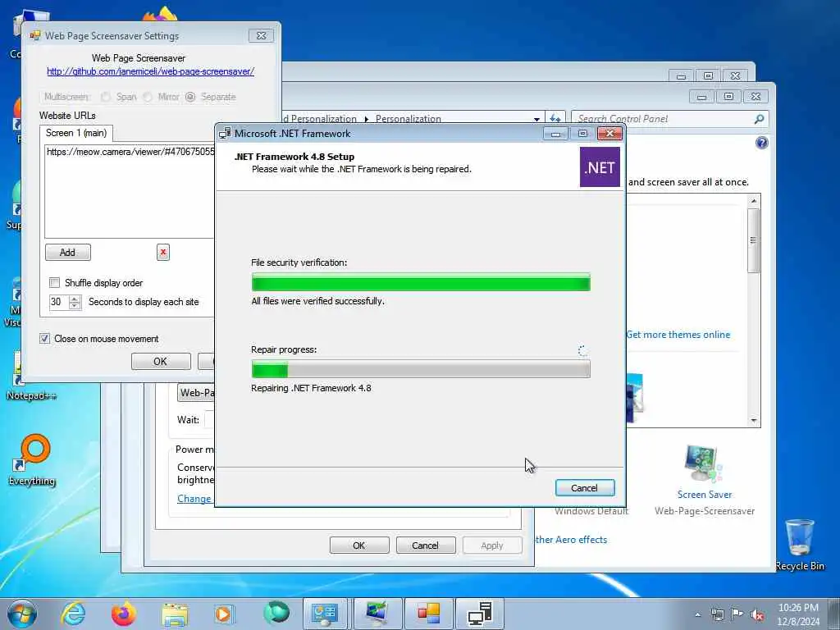Click the .NET purple logo
The width and height of the screenshot is (840, 630).
[600, 167]
